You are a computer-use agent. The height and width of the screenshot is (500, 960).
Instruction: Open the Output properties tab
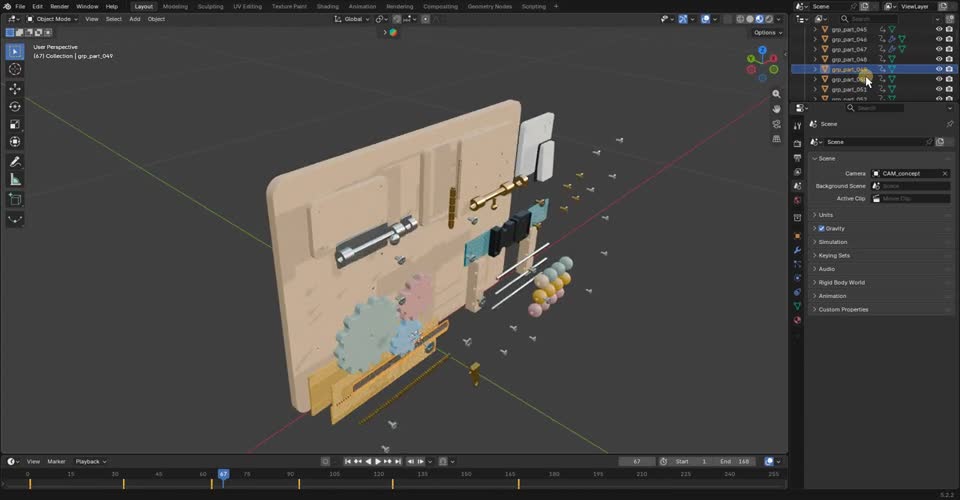click(797, 158)
